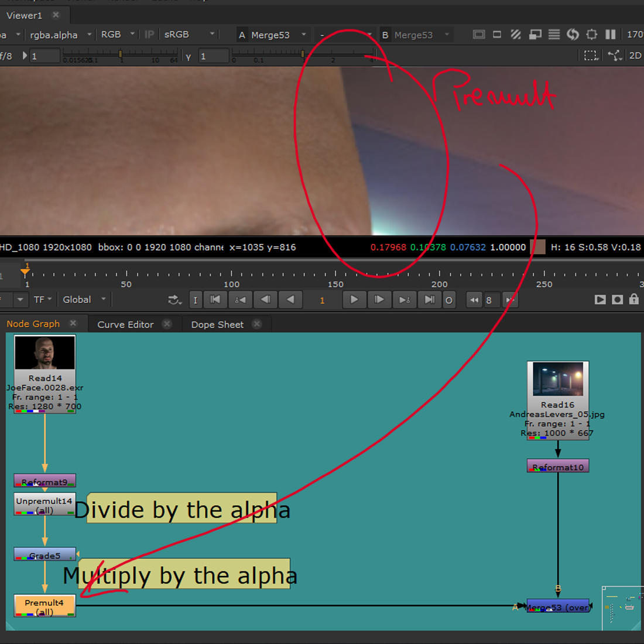The height and width of the screenshot is (644, 644).
Task: Pause viewer updates with the pause icon
Action: [x=610, y=35]
